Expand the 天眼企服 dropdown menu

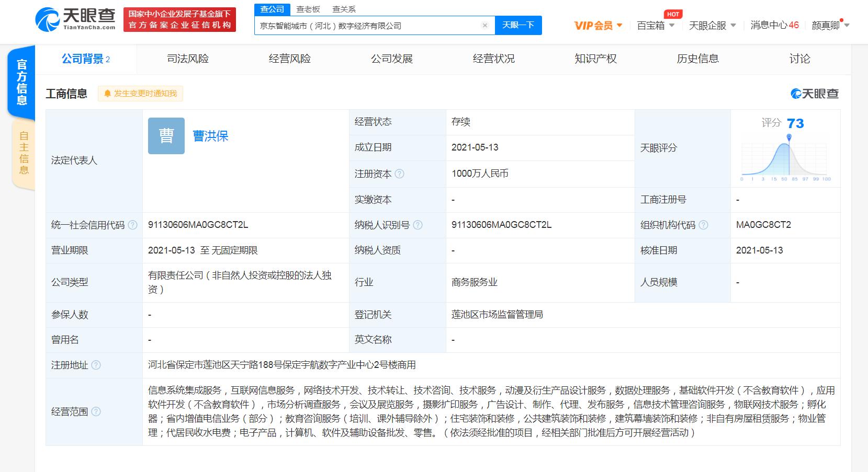712,25
